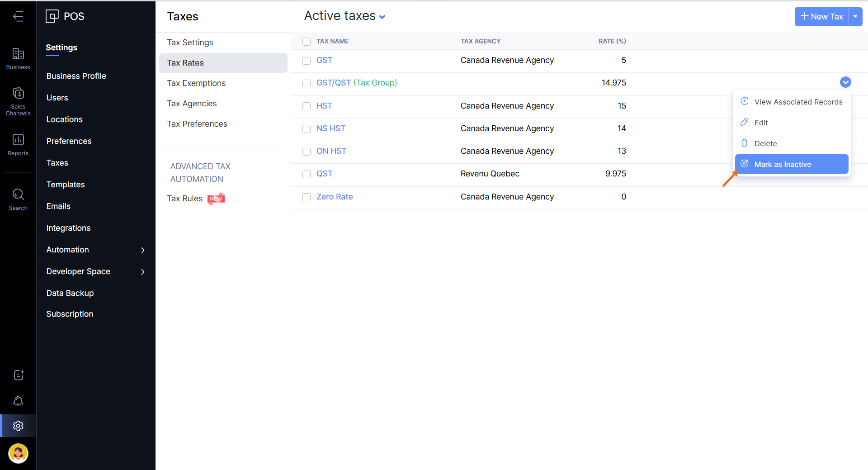Expand the New Tax dropdown arrow

coord(855,17)
